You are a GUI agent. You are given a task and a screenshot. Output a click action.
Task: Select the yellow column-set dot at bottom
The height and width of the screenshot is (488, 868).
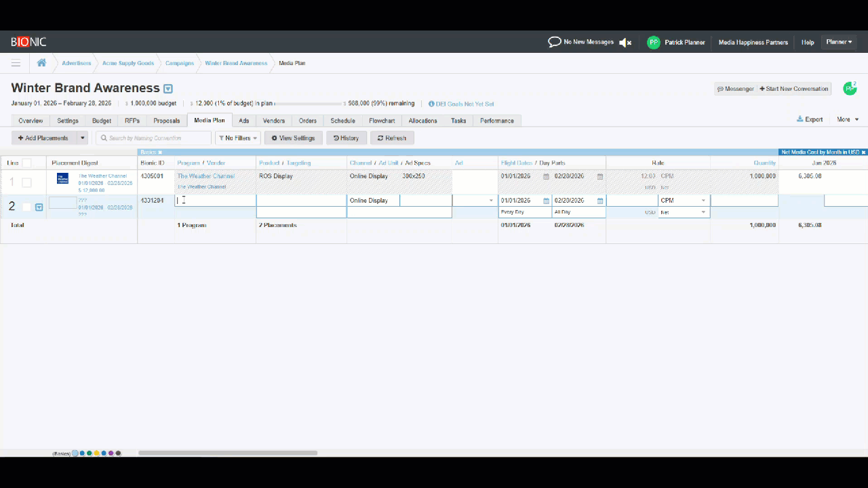[97, 453]
